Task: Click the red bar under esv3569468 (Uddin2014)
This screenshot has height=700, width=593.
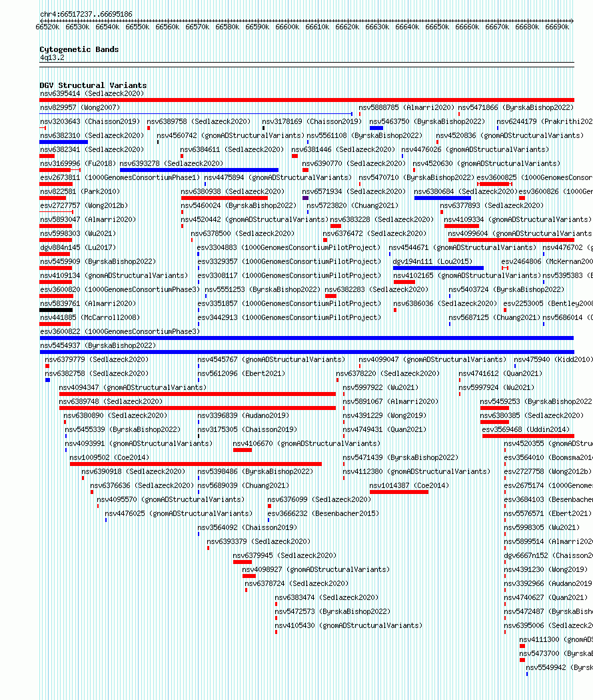Action: pyautogui.click(x=528, y=436)
